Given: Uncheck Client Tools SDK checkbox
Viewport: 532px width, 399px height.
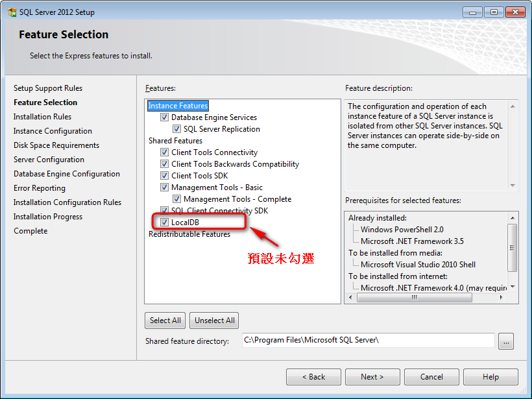Looking at the screenshot, I should coord(164,176).
